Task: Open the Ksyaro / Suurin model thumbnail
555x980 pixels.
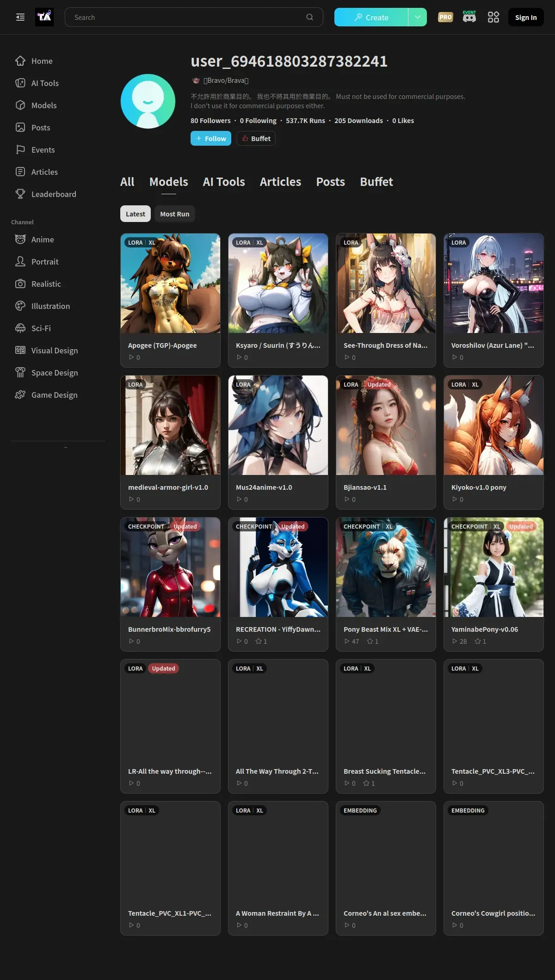Action: (278, 283)
